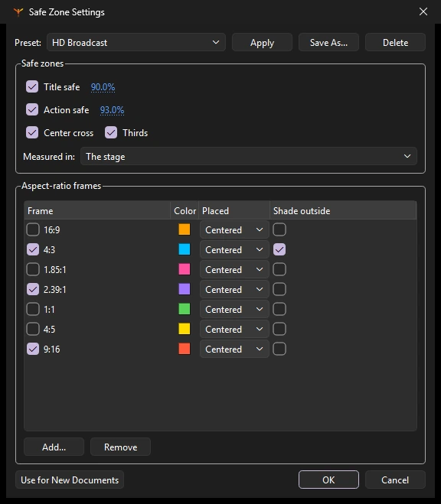
Task: Open the Placed dropdown for 2.39:1
Action: click(234, 290)
